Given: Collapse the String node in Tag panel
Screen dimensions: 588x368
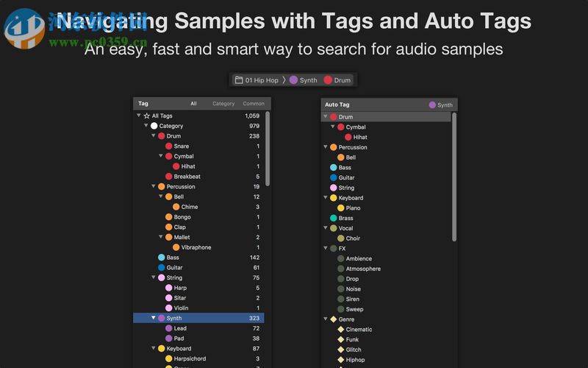Looking at the screenshot, I should click(x=154, y=277).
